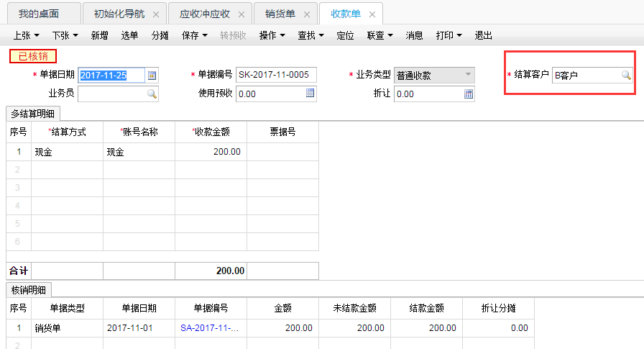Select row 1 账号名称 cell 现金
The image size is (644, 349).
point(139,152)
